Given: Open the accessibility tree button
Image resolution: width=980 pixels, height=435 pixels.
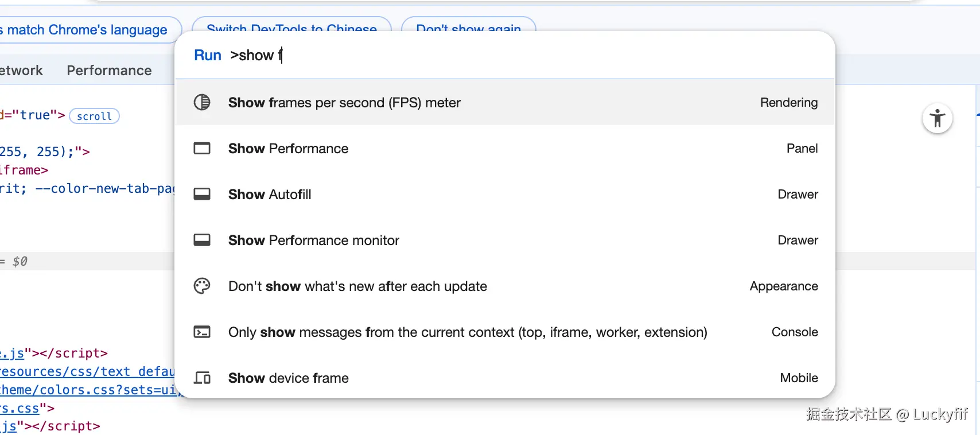Looking at the screenshot, I should 937,119.
